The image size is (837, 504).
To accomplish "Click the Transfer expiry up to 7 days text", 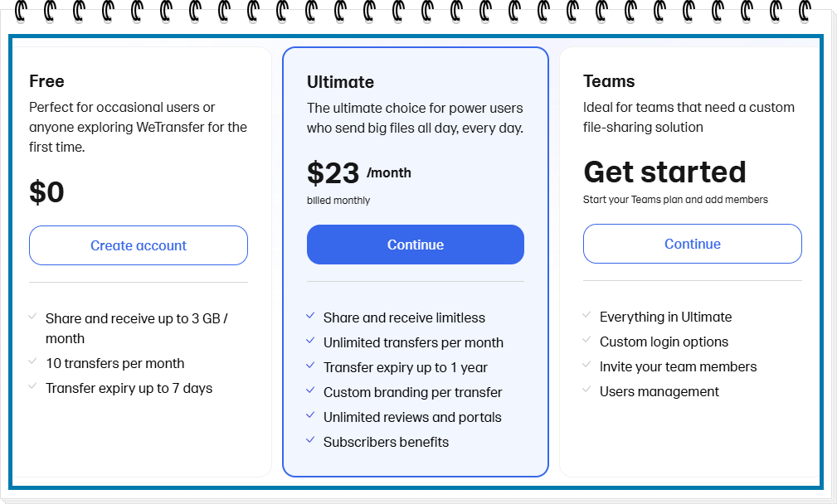I will point(129,388).
